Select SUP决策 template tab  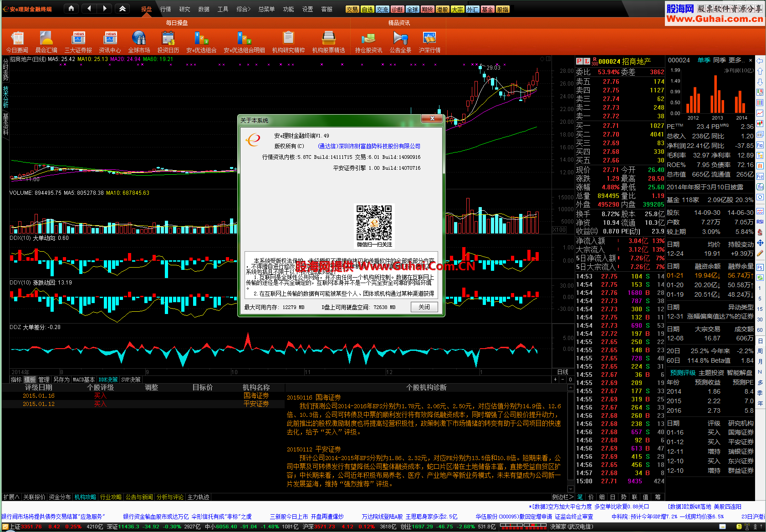point(131,380)
